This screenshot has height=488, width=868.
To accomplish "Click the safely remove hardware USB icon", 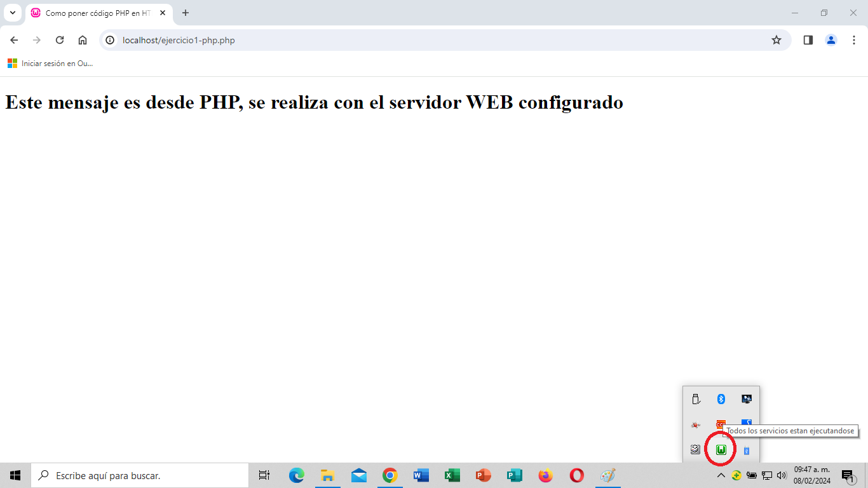I will [696, 399].
